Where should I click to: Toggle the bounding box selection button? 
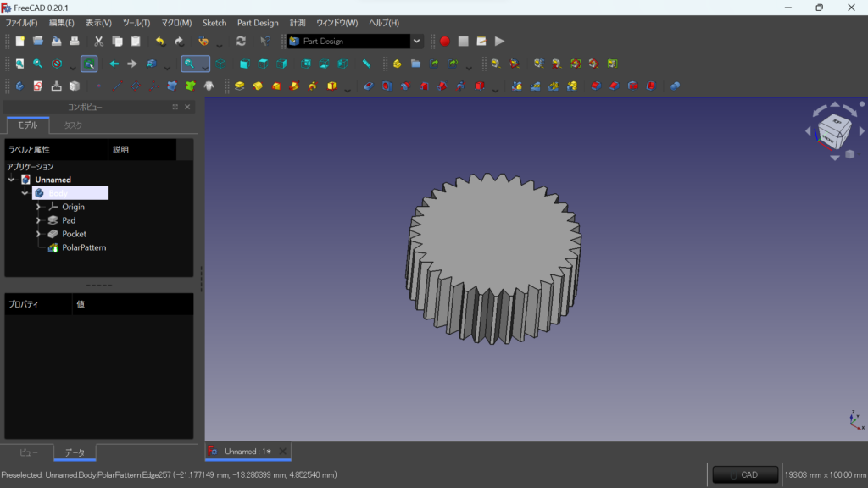89,64
